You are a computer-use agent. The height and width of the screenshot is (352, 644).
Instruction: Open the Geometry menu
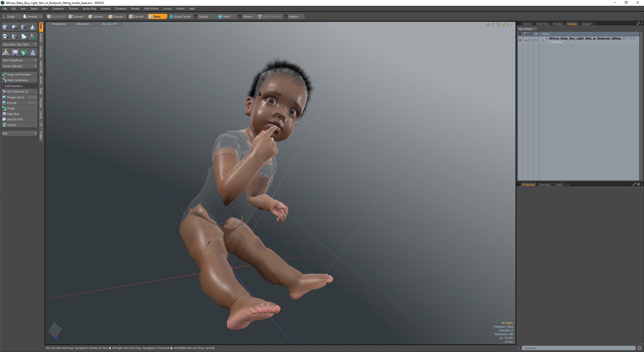pyautogui.click(x=58, y=9)
